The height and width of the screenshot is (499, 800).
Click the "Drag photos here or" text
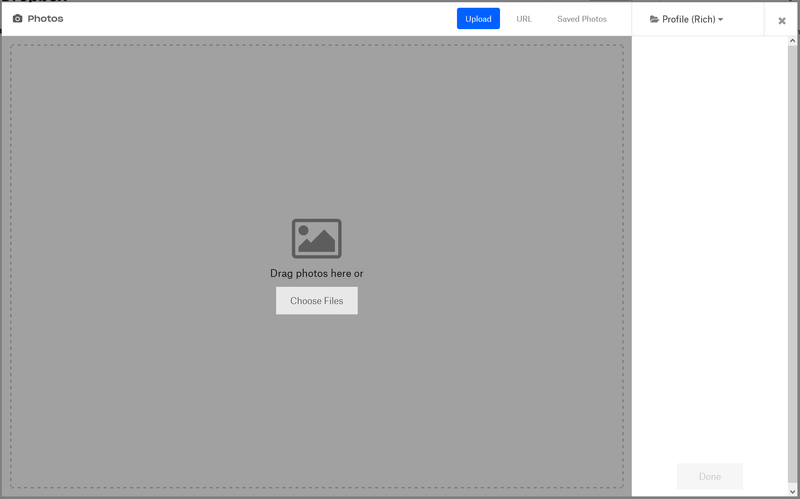coord(316,273)
